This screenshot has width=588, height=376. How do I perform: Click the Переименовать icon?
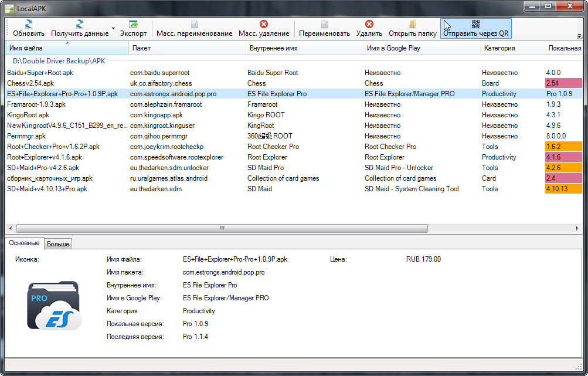[x=324, y=24]
